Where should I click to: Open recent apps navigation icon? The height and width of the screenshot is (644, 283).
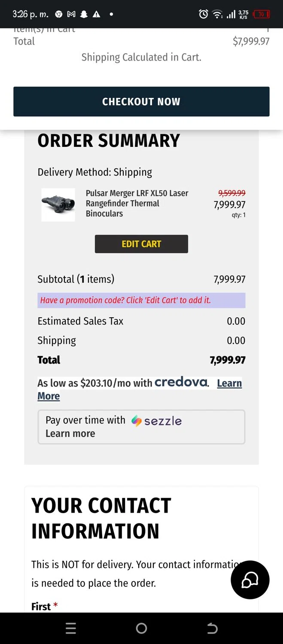click(x=71, y=629)
